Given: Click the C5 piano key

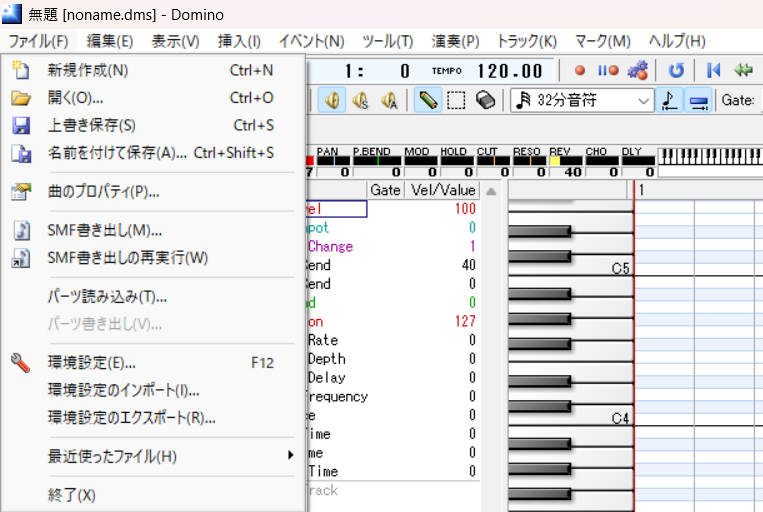Looking at the screenshot, I should coord(602,268).
